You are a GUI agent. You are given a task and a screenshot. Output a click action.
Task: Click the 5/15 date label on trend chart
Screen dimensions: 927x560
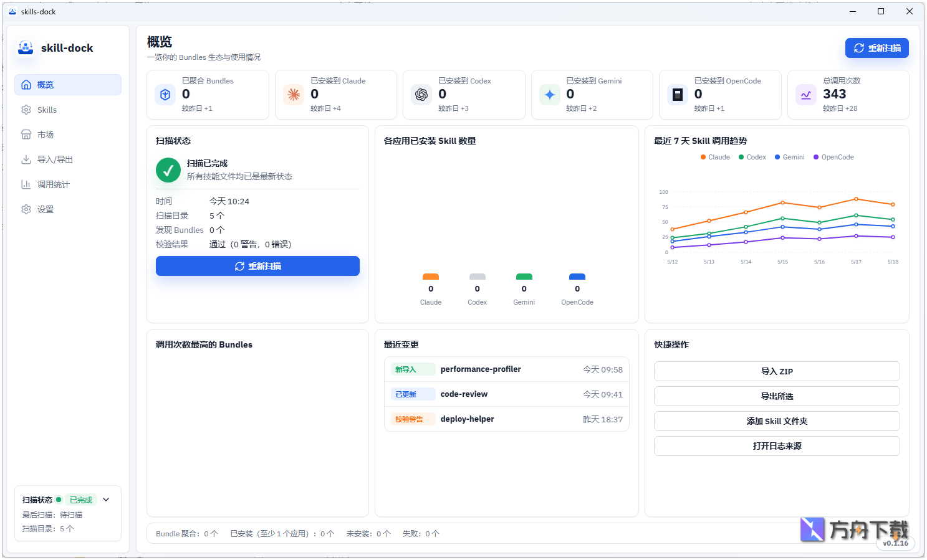[x=782, y=262]
